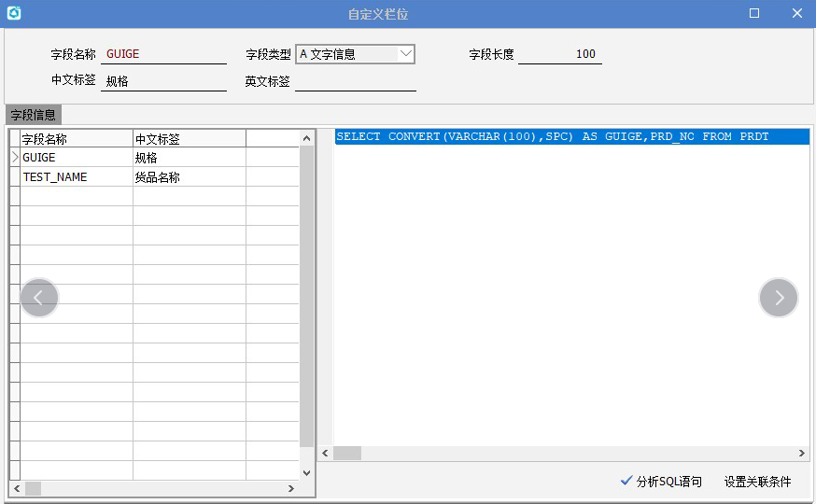Click the highlighted SELECT statement in SQL editor
Viewport: 816px width, 504px height.
(x=552, y=136)
